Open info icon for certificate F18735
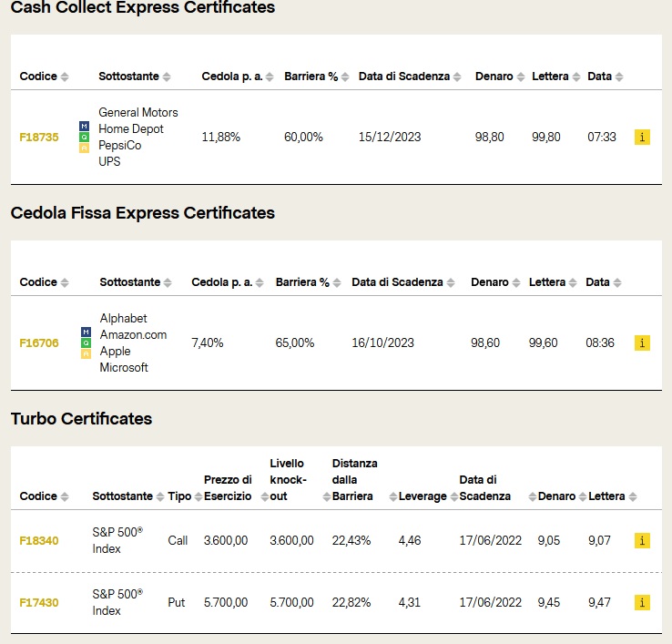 [642, 138]
